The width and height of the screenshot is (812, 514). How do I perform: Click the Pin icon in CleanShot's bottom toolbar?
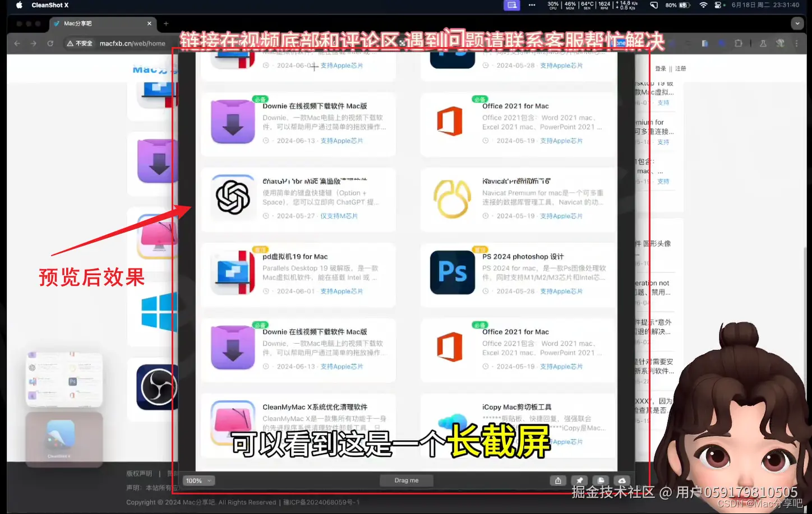(x=579, y=480)
